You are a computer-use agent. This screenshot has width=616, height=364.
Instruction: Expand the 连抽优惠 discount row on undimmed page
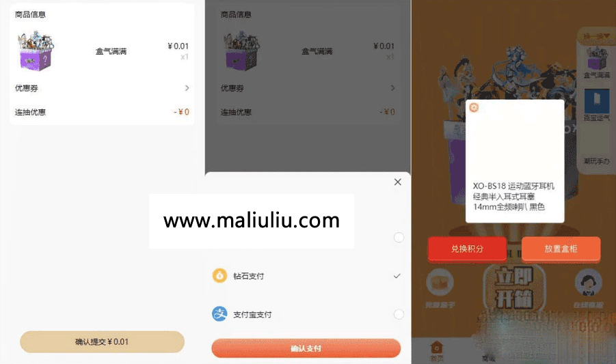click(x=102, y=112)
